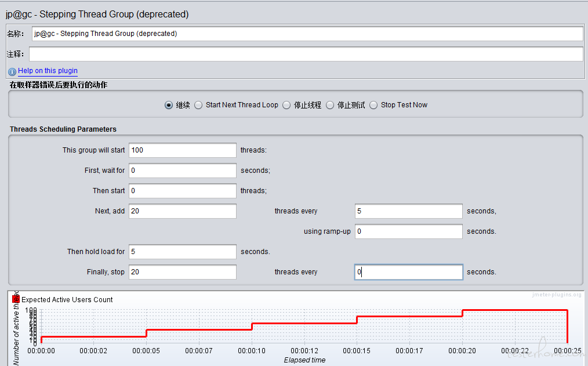Screen dimensions: 588x366
Task: Focus the 'Then start' threads field
Action: [x=182, y=191]
